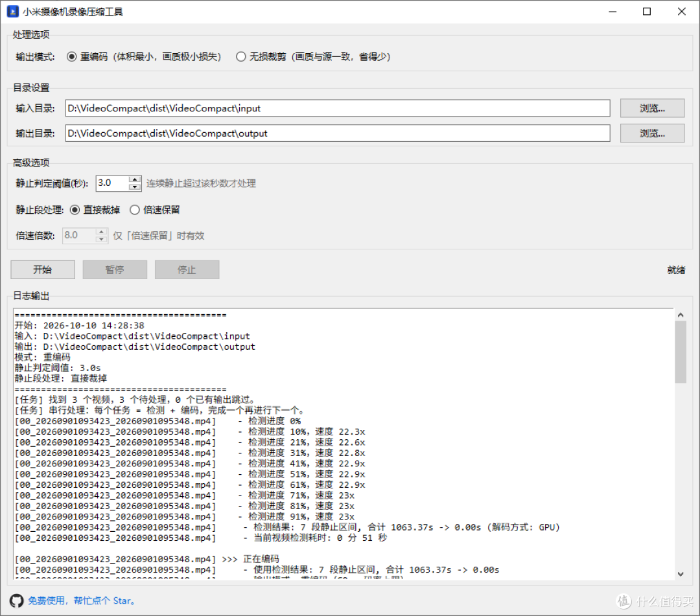Close the 小米摄像机录像压缩工具 window
The width and height of the screenshot is (700, 616).
[x=681, y=12]
